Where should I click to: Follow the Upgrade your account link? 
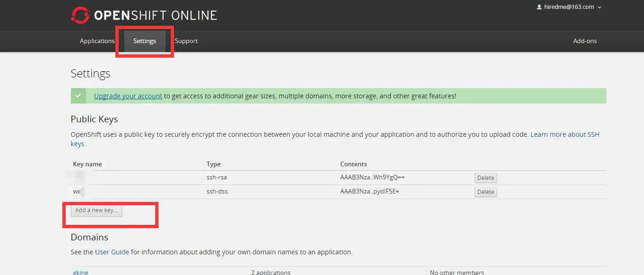[x=128, y=96]
